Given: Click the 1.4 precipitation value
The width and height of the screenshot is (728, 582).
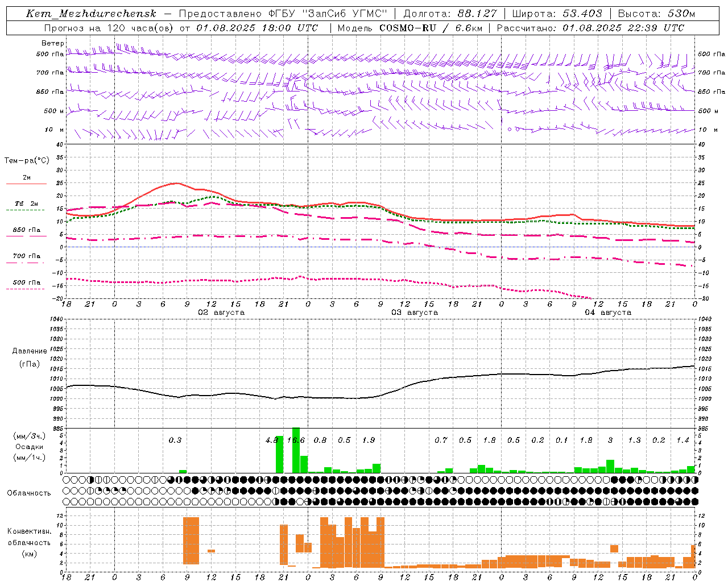Looking at the screenshot, I should pos(682,440).
